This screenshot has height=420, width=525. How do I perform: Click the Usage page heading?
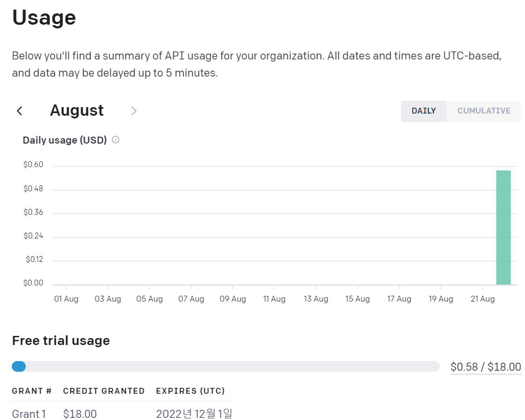tap(44, 18)
